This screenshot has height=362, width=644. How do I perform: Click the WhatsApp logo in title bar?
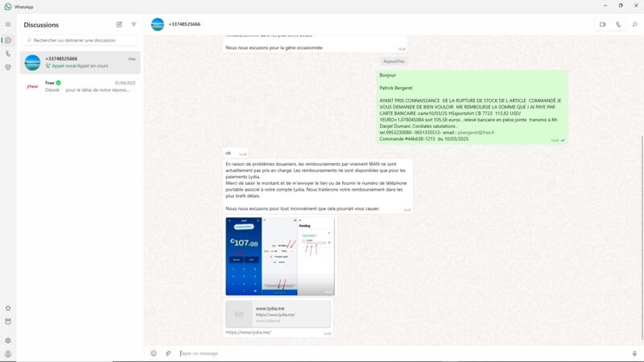(x=8, y=6)
